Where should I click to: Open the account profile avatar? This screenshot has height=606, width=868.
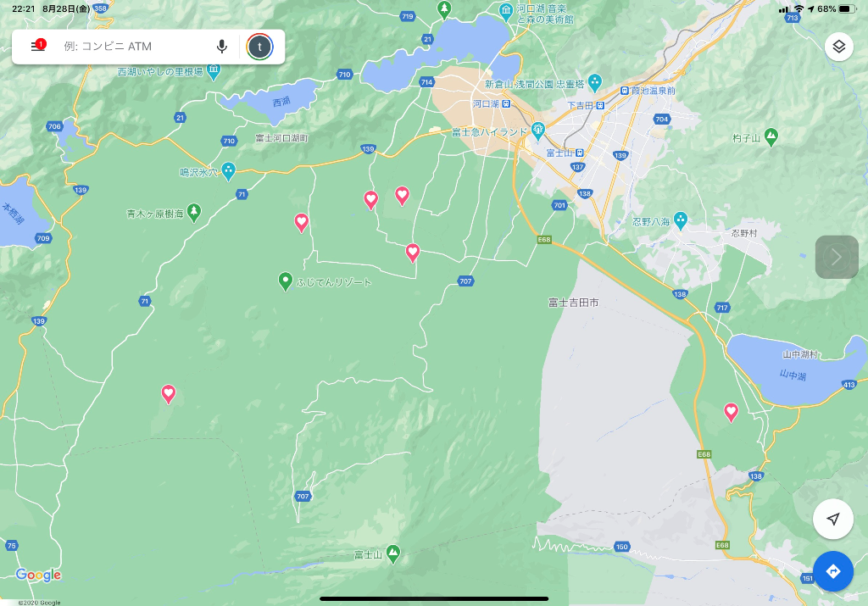(x=259, y=47)
